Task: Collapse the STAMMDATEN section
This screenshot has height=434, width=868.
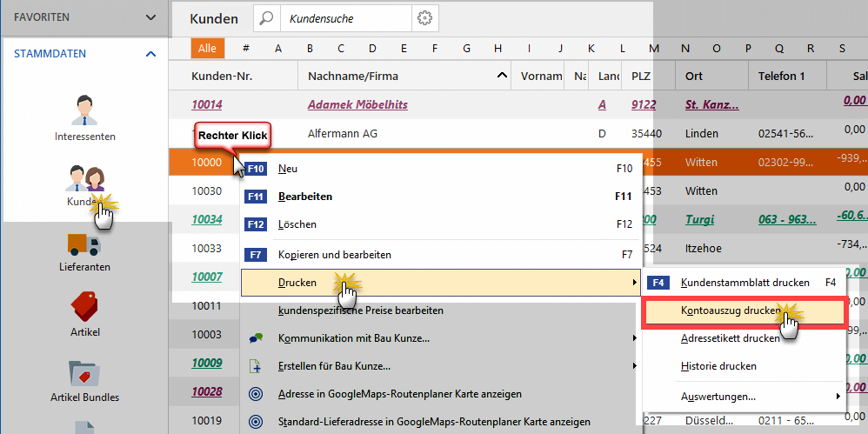Action: (x=150, y=54)
